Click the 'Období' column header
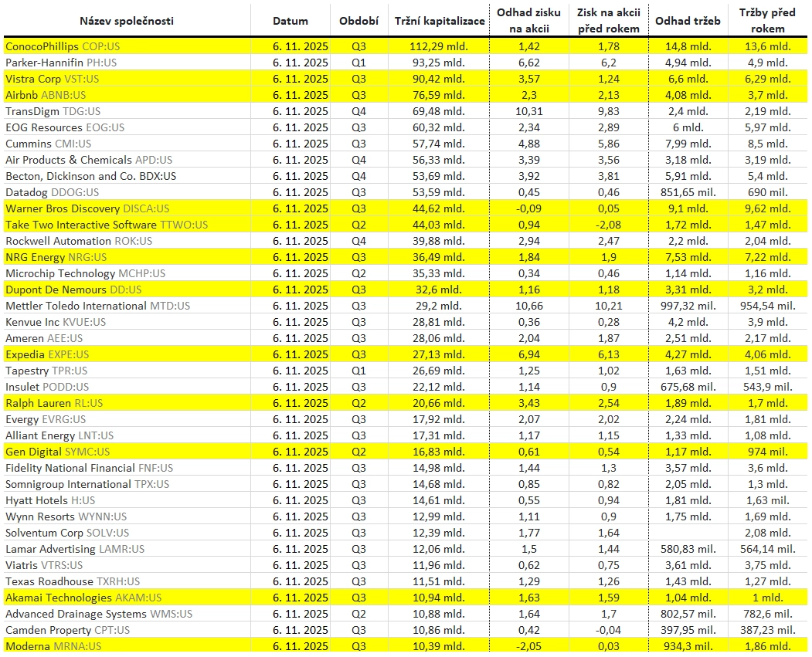The height and width of the screenshot is (657, 812). 358,21
